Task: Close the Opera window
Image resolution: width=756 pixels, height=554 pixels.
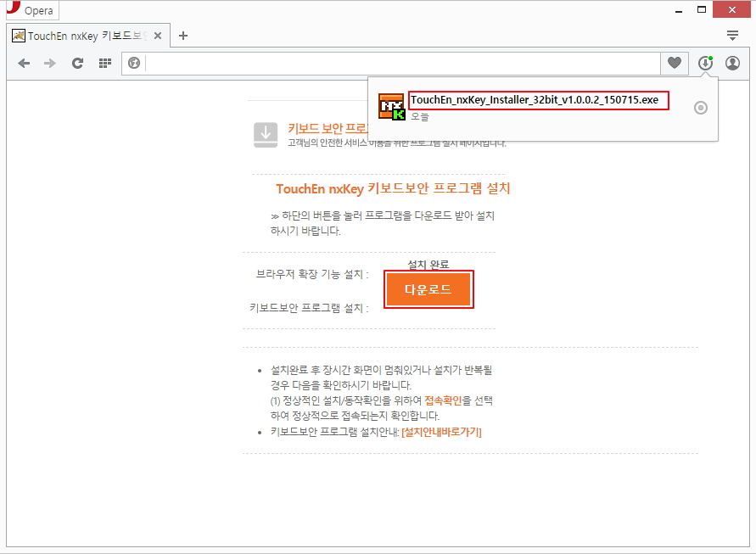Action: click(731, 9)
